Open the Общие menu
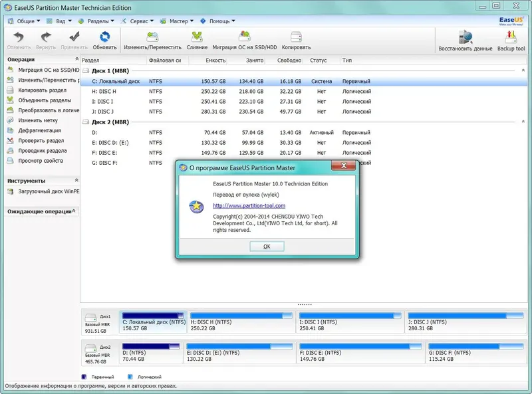 pyautogui.click(x=24, y=21)
